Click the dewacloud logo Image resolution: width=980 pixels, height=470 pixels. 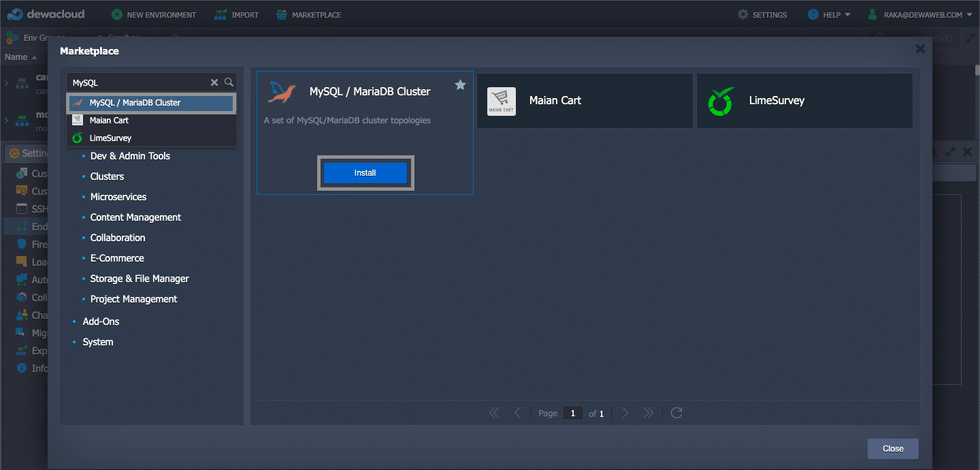(46, 14)
